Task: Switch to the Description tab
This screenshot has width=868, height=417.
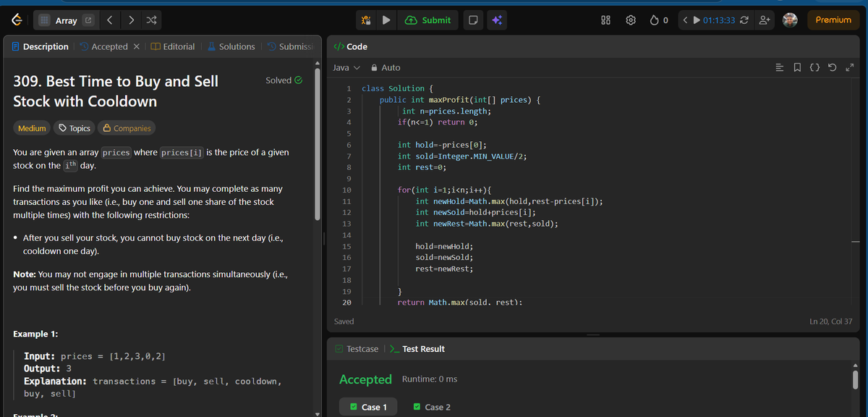Action: pyautogui.click(x=41, y=46)
